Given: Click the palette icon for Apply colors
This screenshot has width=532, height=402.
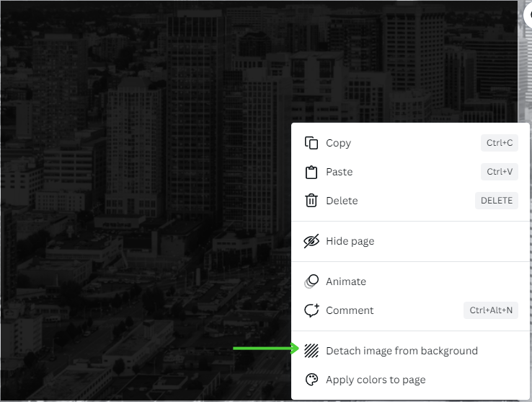Looking at the screenshot, I should (x=311, y=380).
